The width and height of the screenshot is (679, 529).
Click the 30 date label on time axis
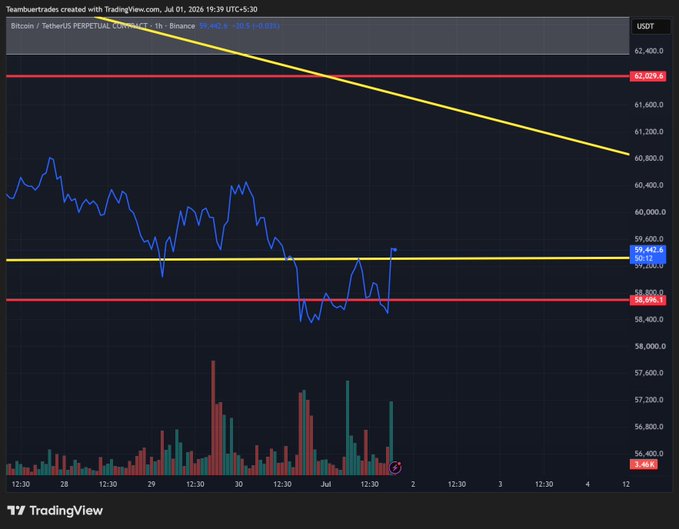tap(239, 484)
